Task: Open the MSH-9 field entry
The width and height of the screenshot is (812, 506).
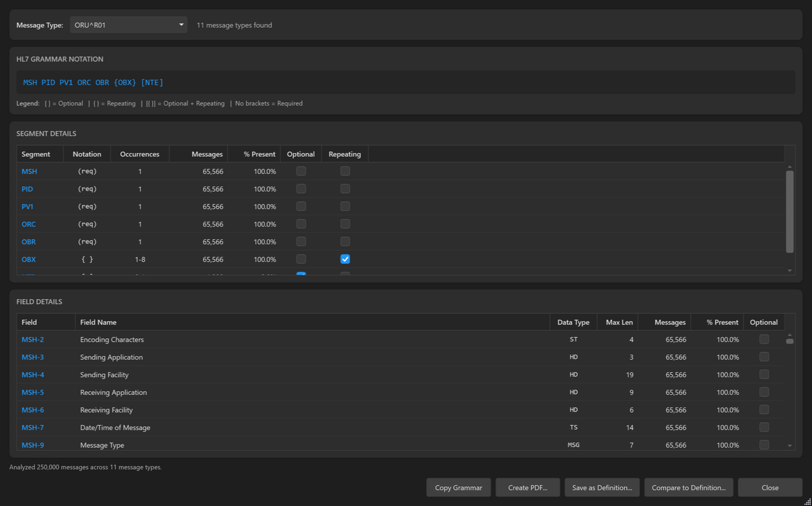Action: (x=33, y=445)
